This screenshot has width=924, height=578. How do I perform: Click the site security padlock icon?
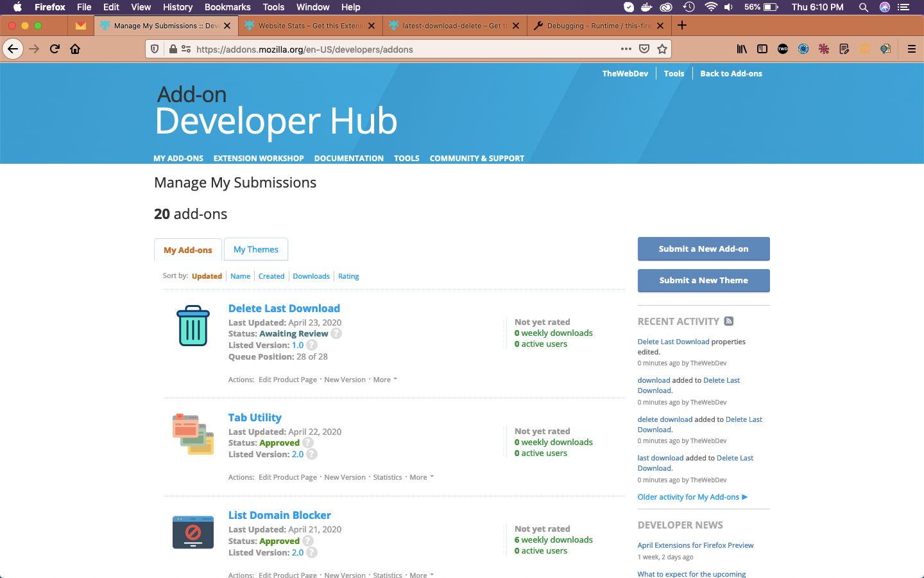[173, 49]
